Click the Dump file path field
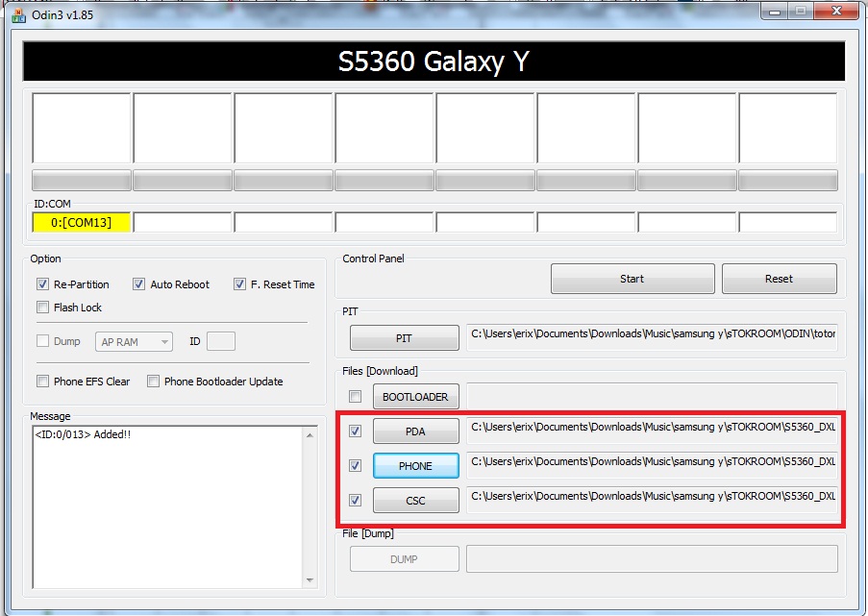The image size is (868, 616). click(652, 558)
